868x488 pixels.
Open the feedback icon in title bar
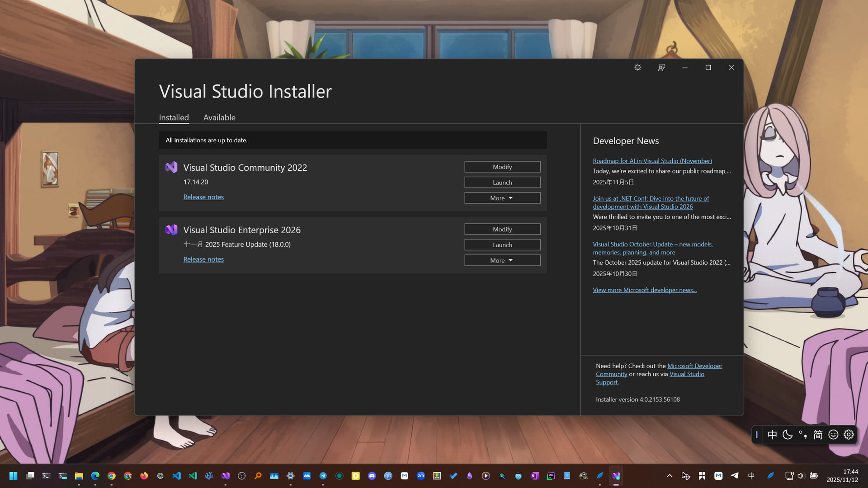661,67
